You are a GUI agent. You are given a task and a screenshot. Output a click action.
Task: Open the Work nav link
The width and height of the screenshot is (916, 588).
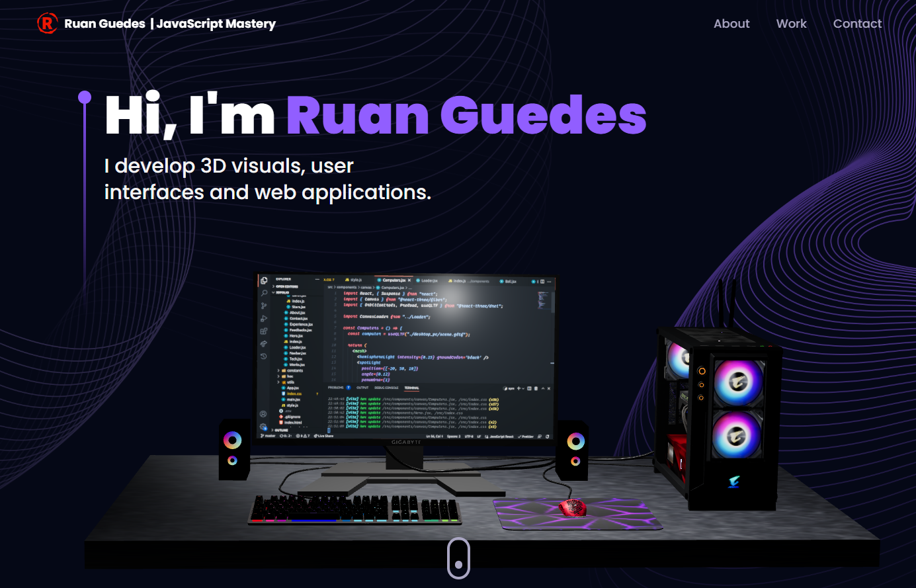click(x=791, y=24)
